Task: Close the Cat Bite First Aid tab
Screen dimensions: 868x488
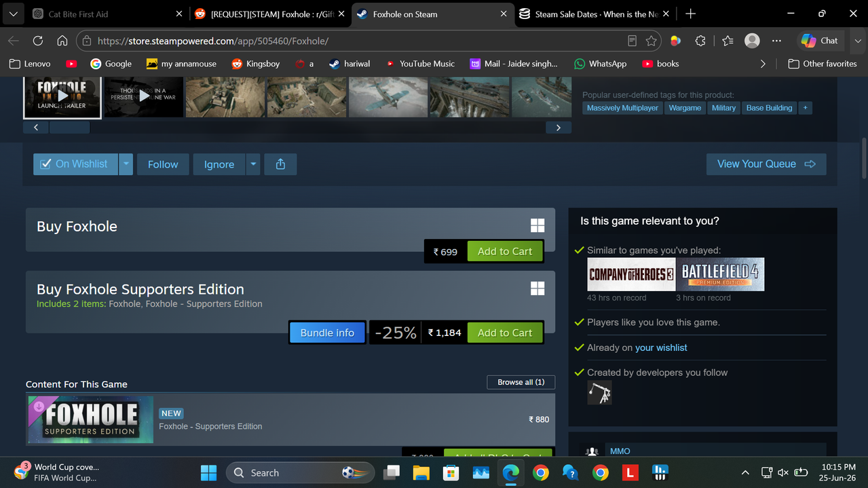Action: [179, 14]
